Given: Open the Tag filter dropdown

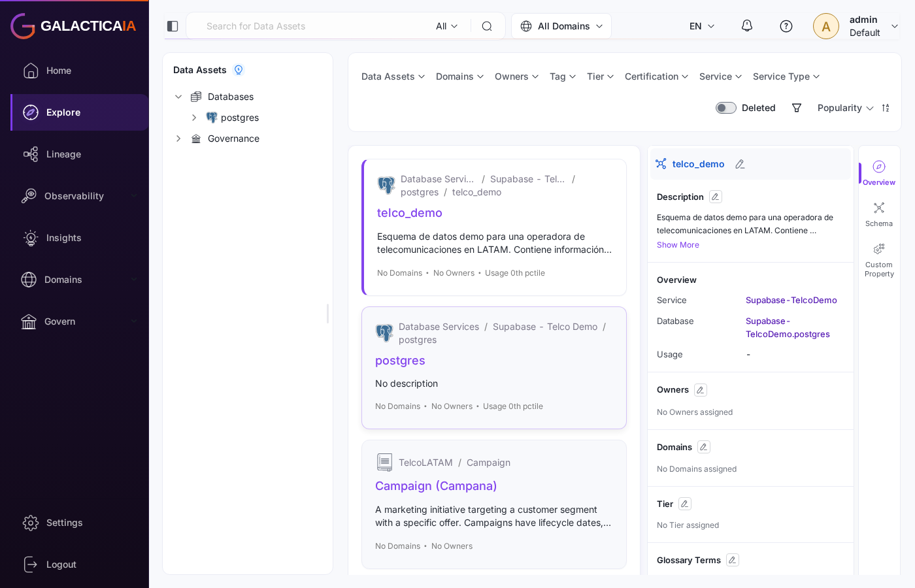Looking at the screenshot, I should [x=563, y=76].
